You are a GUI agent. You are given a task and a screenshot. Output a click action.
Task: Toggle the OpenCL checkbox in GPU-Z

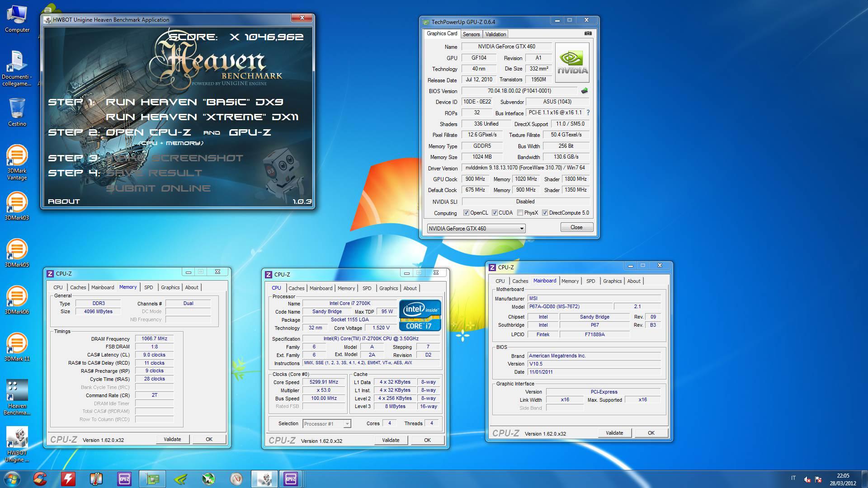[x=466, y=213]
